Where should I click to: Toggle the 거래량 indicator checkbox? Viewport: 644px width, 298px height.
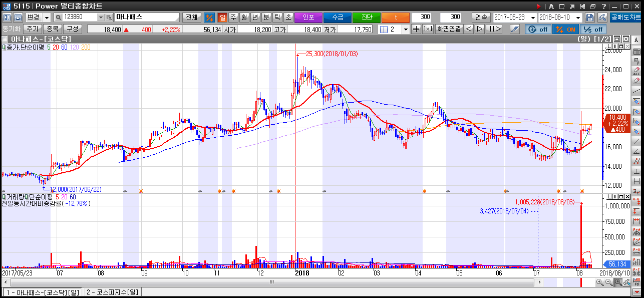click(4, 197)
